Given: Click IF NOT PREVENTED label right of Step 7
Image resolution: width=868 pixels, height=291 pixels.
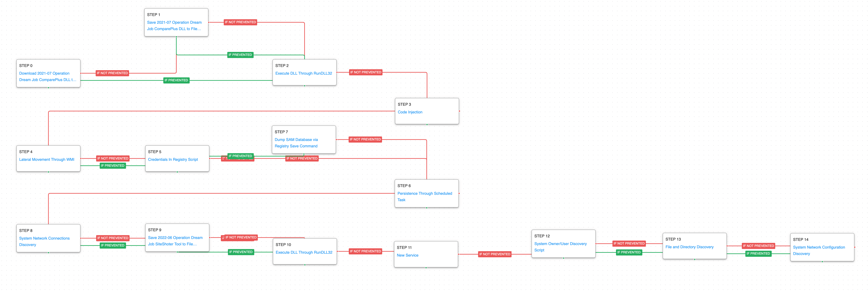Looking at the screenshot, I should coord(365,139).
